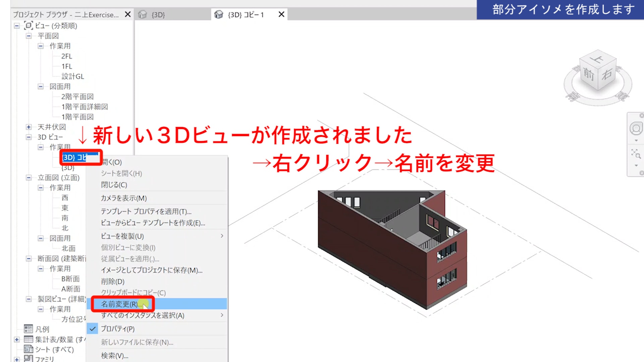Collapse the 立面図 (立面) tree node

(x=29, y=178)
